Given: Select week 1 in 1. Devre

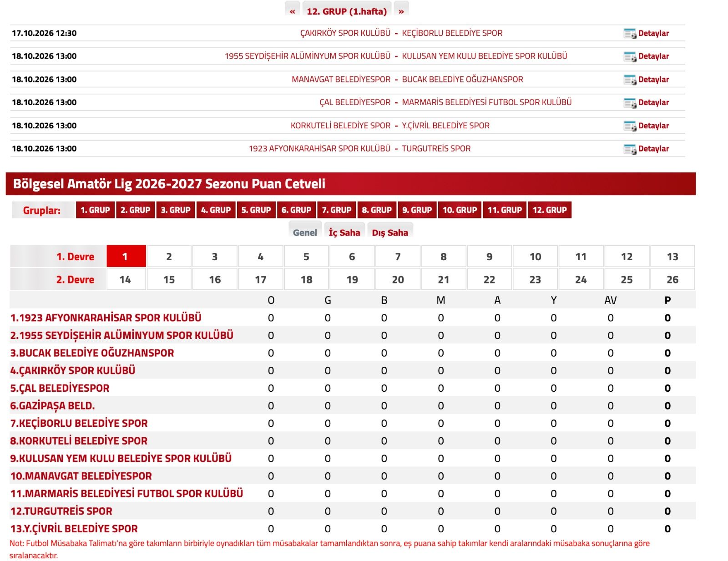Looking at the screenshot, I should click(126, 256).
